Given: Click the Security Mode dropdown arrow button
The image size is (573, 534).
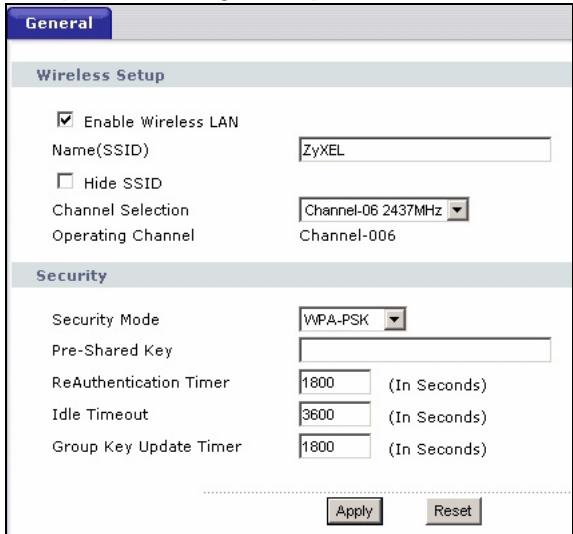Looking at the screenshot, I should click(394, 319).
